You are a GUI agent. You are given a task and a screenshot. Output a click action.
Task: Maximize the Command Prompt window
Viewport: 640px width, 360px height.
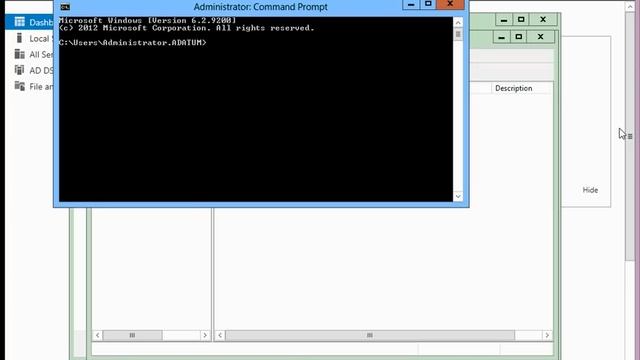(428, 4)
